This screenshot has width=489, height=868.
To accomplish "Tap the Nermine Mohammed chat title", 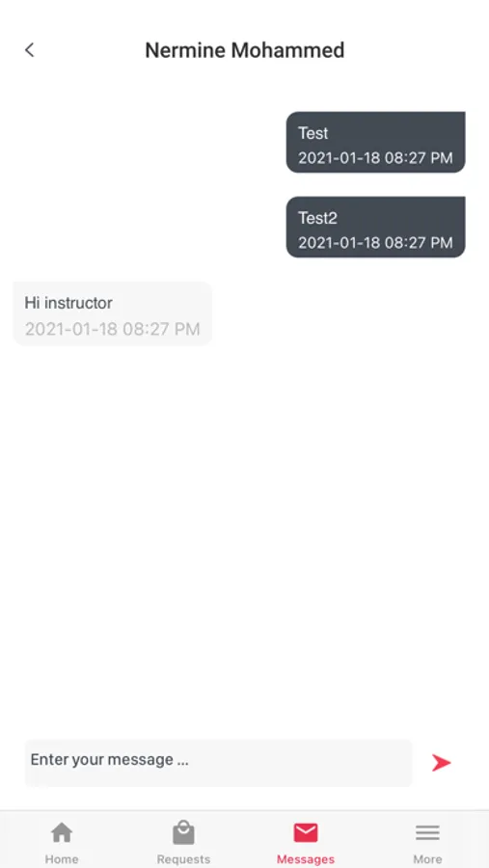I will coord(244,50).
